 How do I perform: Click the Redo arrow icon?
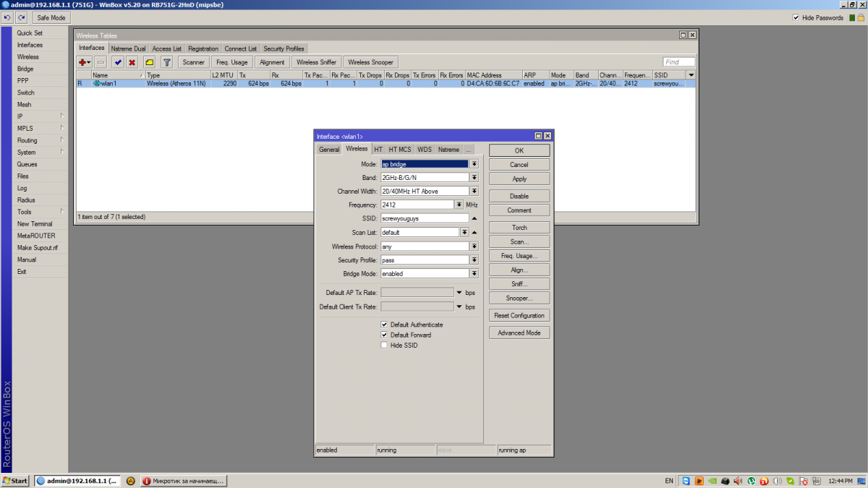[21, 17]
